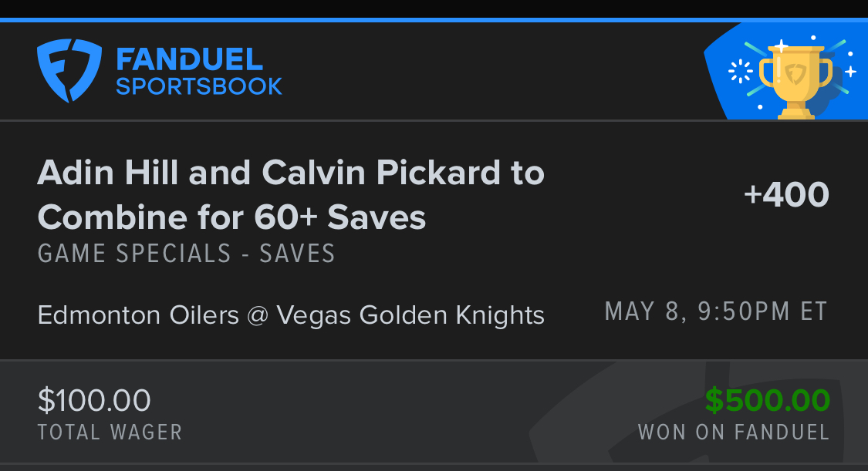Click the TOTAL WAGER label
This screenshot has height=471, width=868.
coord(110,432)
